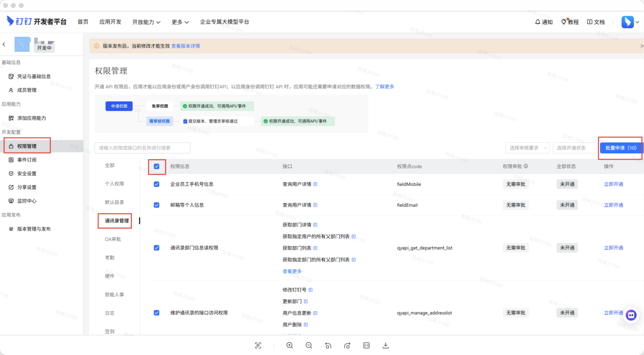Viewport: 644px width, 355px height.
Task: Click the zoom out magnifier icon
Action: click(x=309, y=345)
